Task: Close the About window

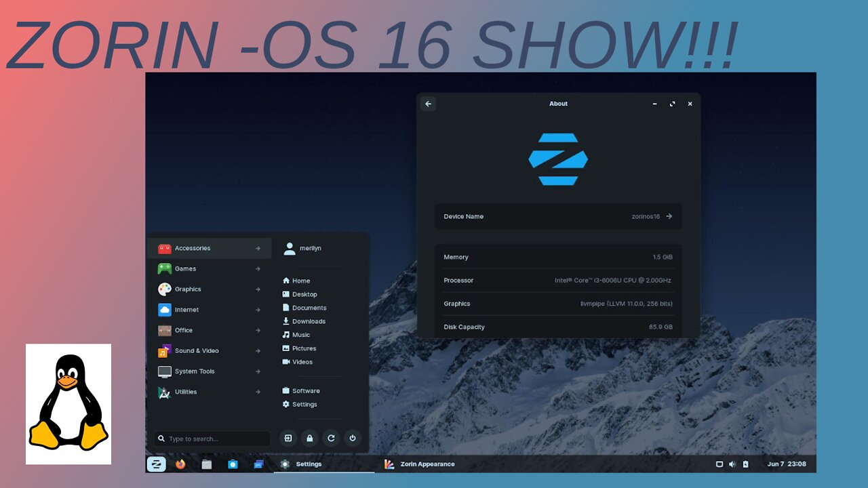Action: (690, 104)
